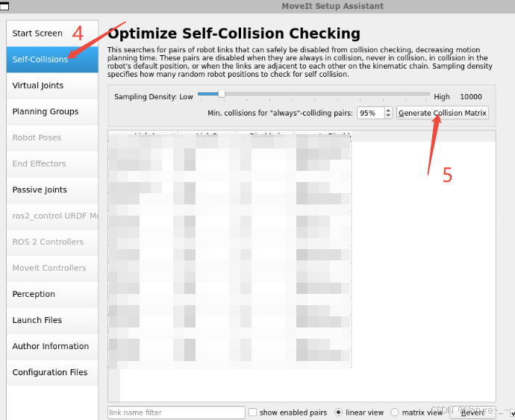
Task: Focus the 95% min collisions field
Action: (x=371, y=113)
